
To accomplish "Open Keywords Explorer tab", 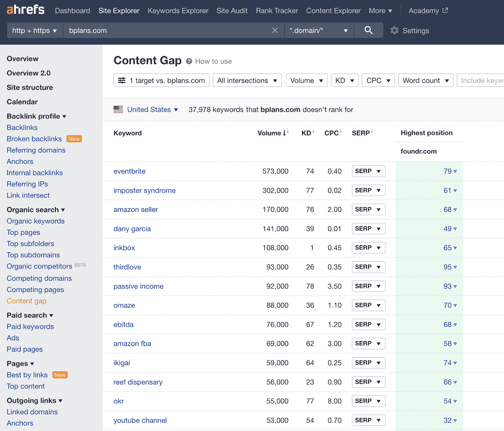I will coord(178,11).
